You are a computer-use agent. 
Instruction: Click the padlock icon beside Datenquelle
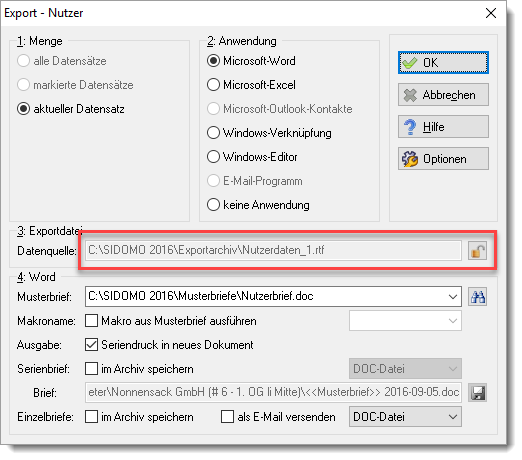click(x=477, y=251)
